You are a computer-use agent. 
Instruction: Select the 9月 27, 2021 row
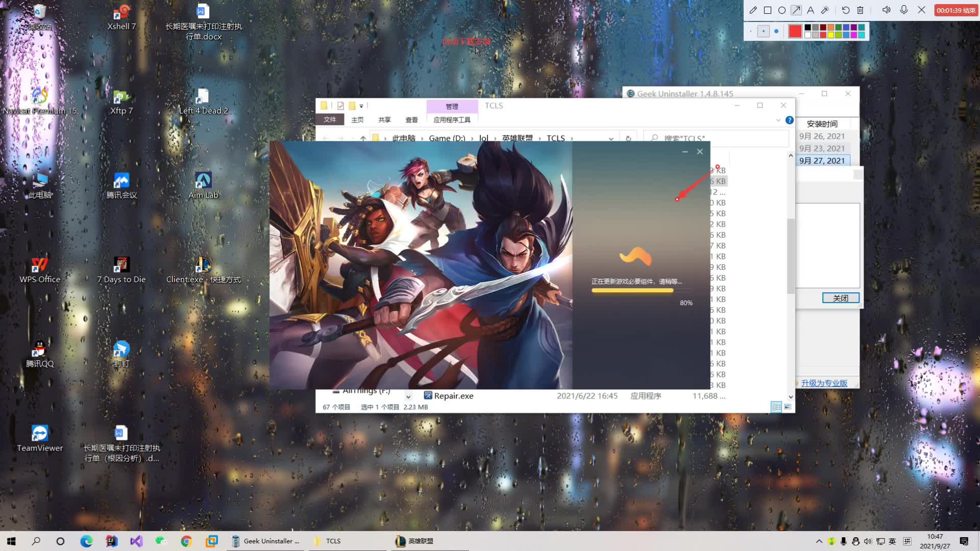click(x=822, y=161)
